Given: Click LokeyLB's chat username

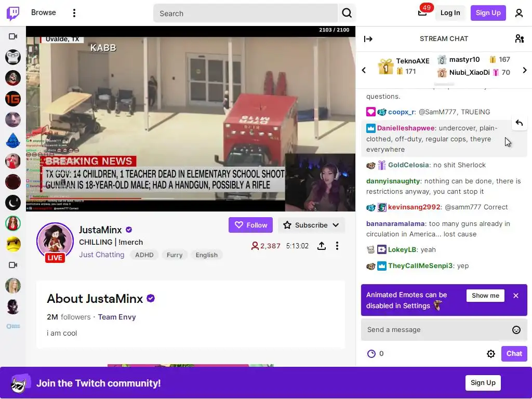Looking at the screenshot, I should point(402,250).
